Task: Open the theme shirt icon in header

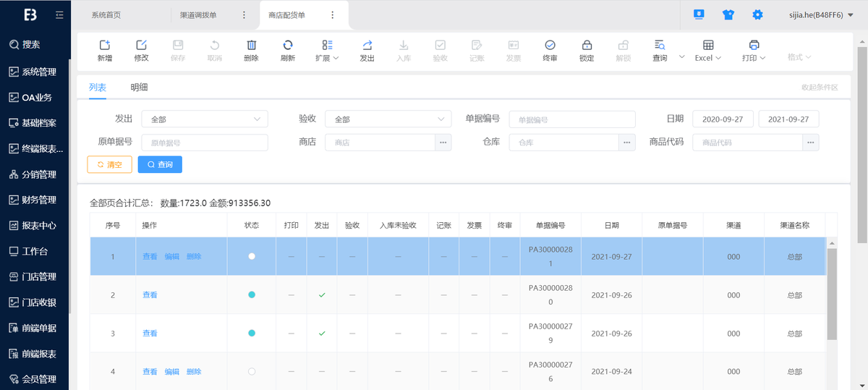Action: (727, 14)
